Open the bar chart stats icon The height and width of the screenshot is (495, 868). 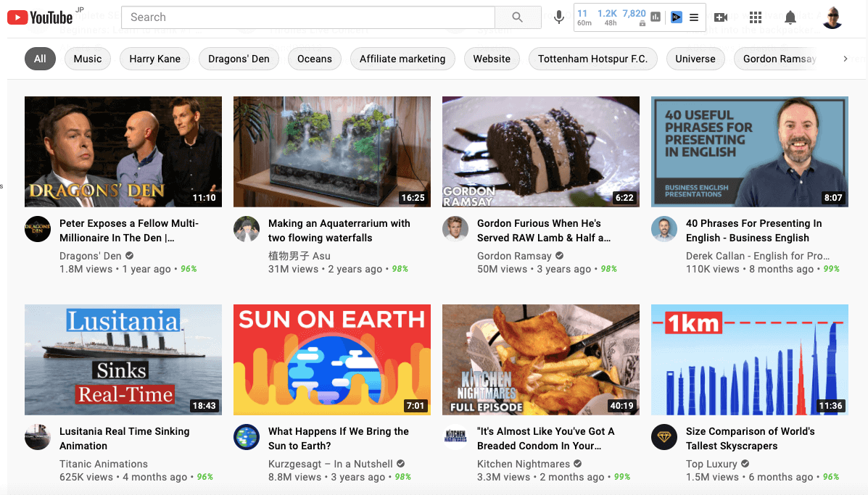656,17
